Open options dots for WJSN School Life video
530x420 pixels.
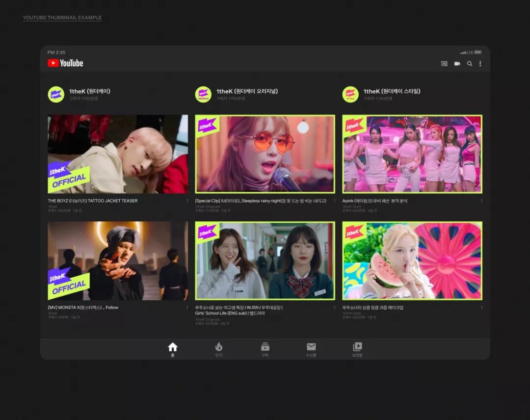pyautogui.click(x=335, y=308)
